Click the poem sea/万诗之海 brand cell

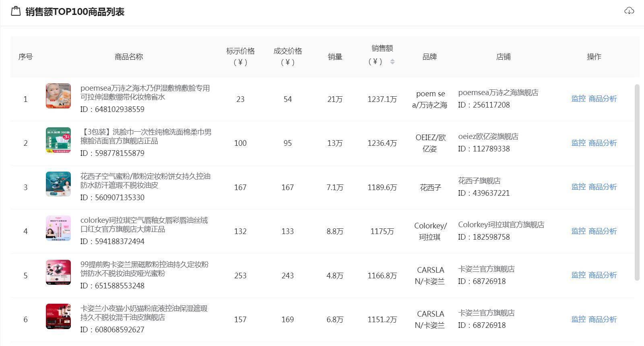(430, 99)
